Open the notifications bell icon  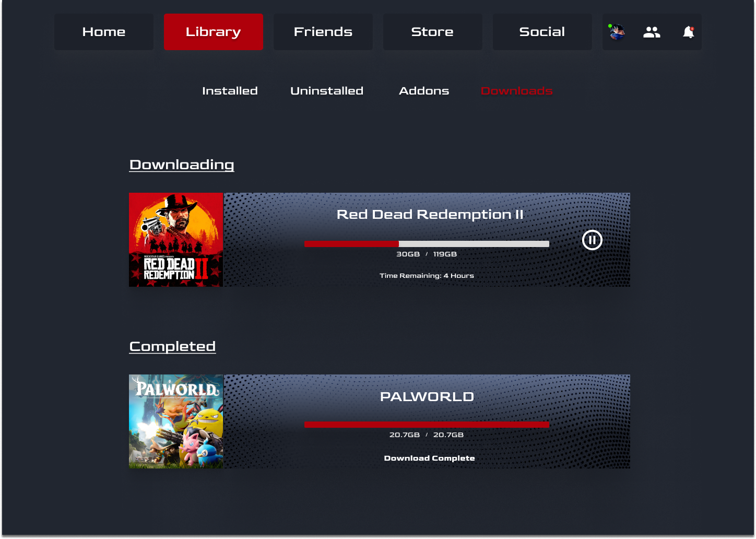pos(689,32)
